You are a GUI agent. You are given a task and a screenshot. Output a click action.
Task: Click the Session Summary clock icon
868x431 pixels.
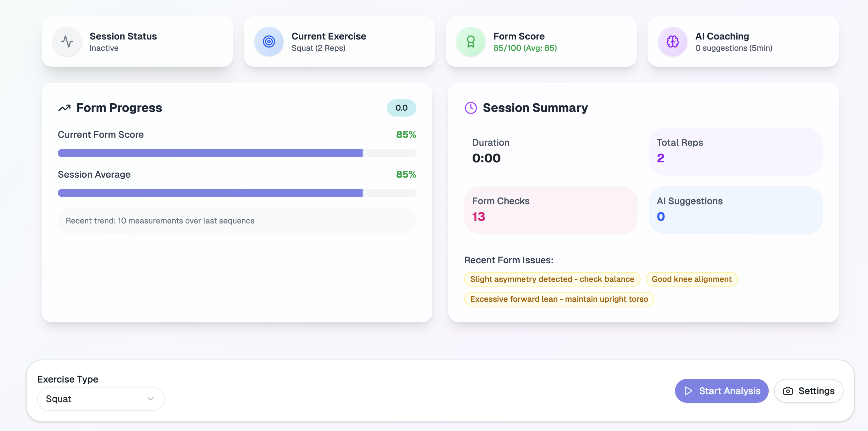pos(471,108)
